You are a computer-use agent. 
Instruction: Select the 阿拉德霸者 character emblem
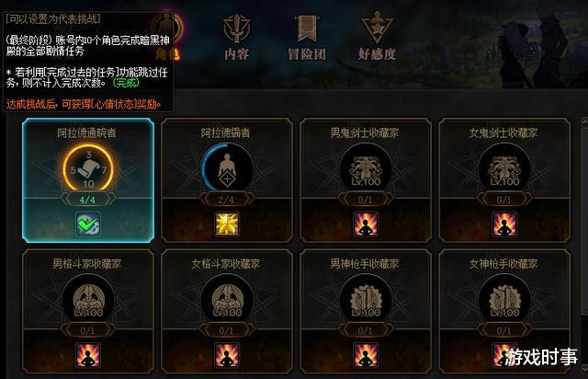227,168
